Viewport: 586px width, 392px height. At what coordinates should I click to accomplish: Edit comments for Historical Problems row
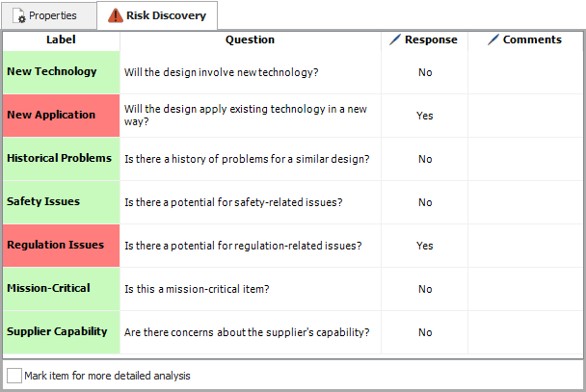[525, 159]
